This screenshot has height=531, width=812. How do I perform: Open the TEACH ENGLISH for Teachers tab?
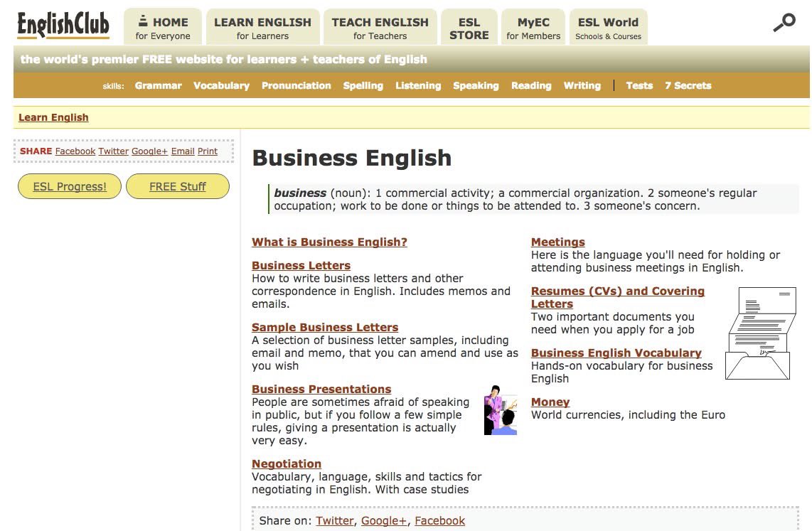click(x=380, y=28)
